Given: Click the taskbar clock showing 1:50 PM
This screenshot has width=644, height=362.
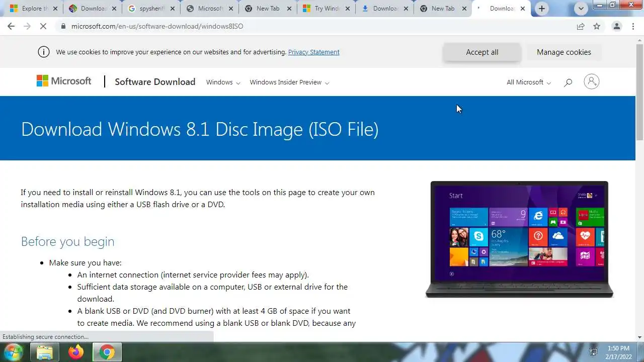Looking at the screenshot, I should point(618,352).
